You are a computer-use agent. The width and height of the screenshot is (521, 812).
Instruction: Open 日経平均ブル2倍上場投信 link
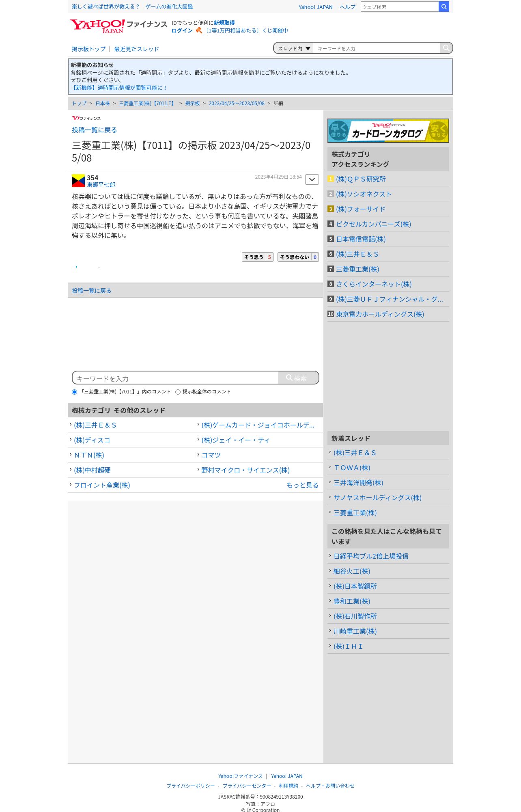[371, 556]
